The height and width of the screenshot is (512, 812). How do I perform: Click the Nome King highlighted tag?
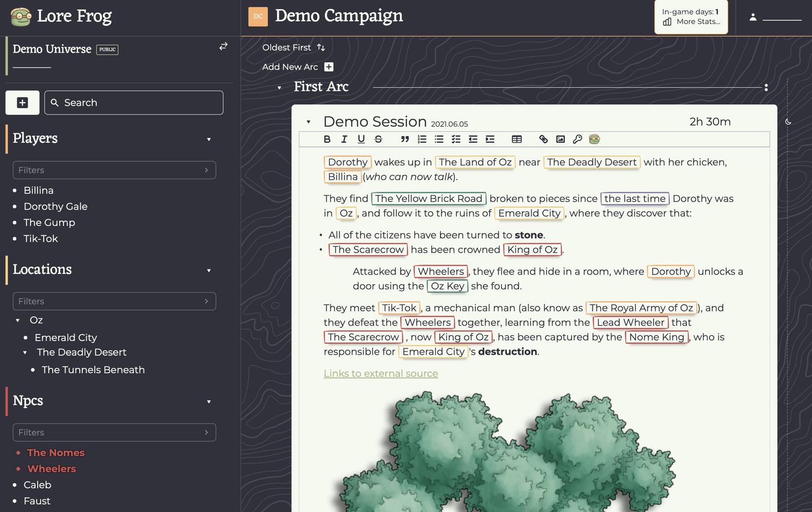(656, 337)
